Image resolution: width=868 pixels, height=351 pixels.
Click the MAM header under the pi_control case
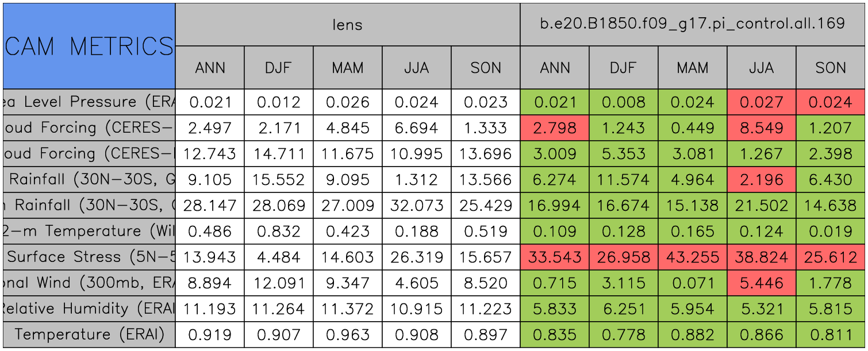point(692,68)
